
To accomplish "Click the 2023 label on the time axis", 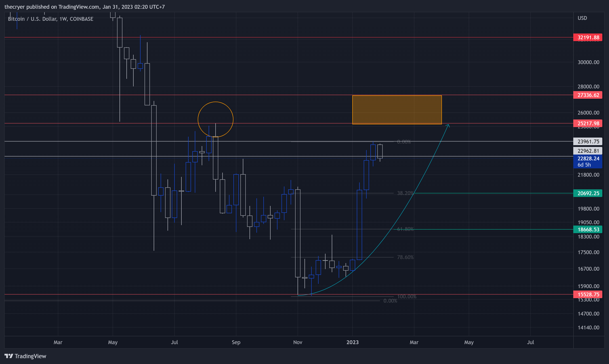I will [352, 342].
